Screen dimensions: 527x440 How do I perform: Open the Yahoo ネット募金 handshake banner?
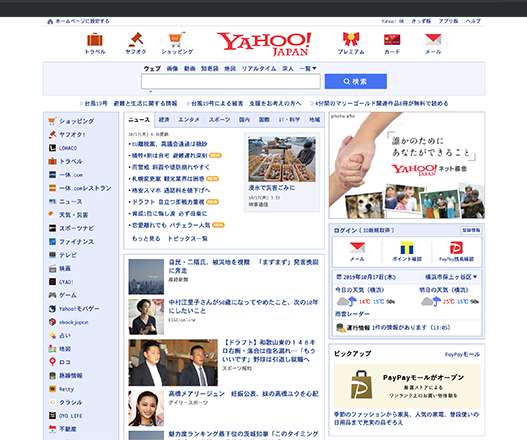click(x=407, y=165)
